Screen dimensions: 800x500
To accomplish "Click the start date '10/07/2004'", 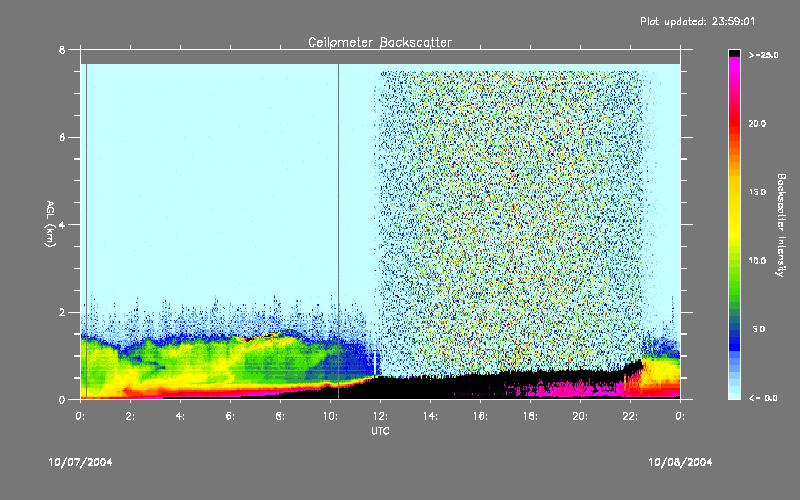I will pos(80,462).
